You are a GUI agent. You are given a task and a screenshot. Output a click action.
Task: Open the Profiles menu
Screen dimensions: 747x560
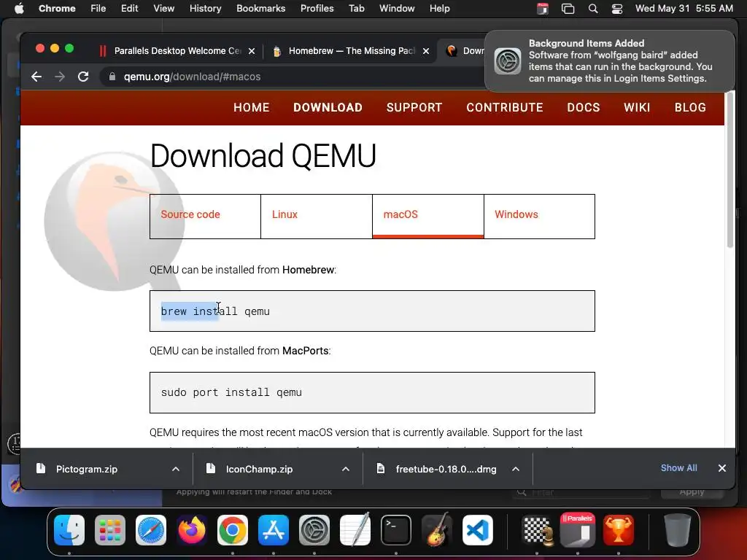317,9
